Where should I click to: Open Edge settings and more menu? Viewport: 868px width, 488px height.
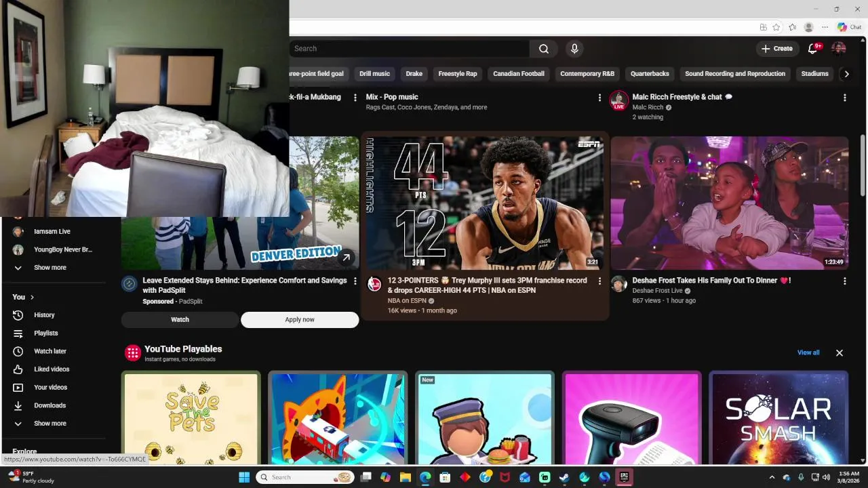point(825,27)
